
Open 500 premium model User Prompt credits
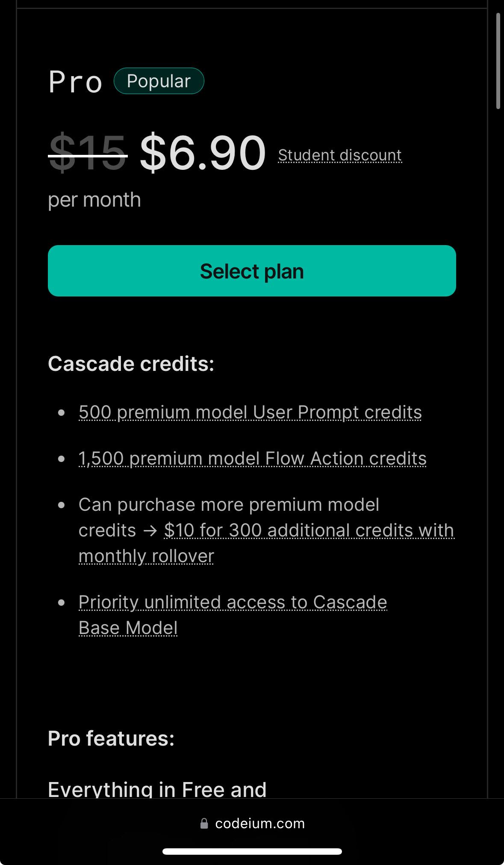coord(250,412)
